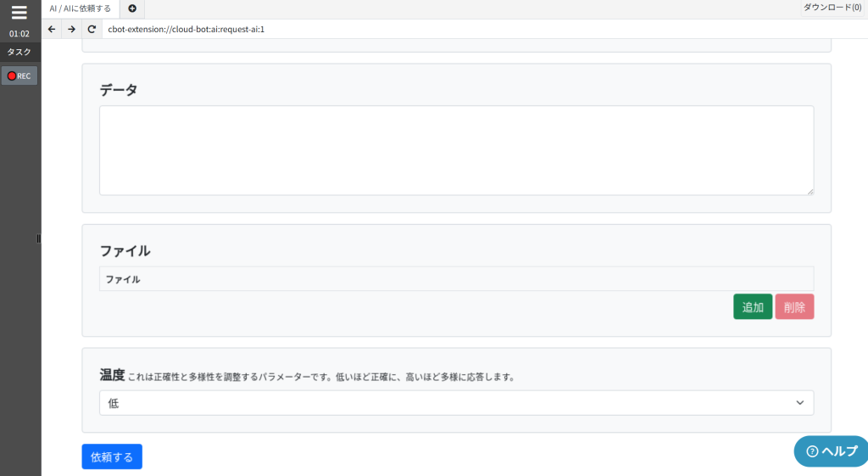Image resolution: width=868 pixels, height=476 pixels.
Task: Open the タスク sidebar item
Action: coord(19,52)
